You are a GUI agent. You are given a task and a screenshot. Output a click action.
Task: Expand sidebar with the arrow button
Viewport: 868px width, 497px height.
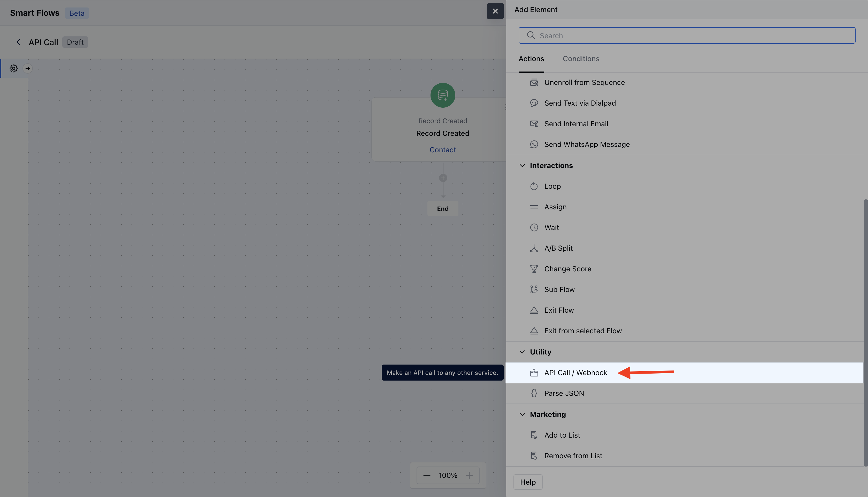[28, 68]
